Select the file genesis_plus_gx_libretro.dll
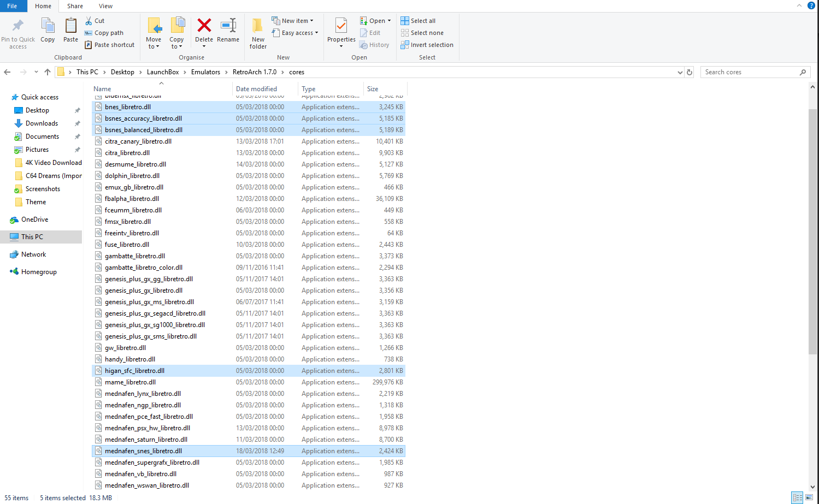The width and height of the screenshot is (819, 504). click(x=249, y=290)
